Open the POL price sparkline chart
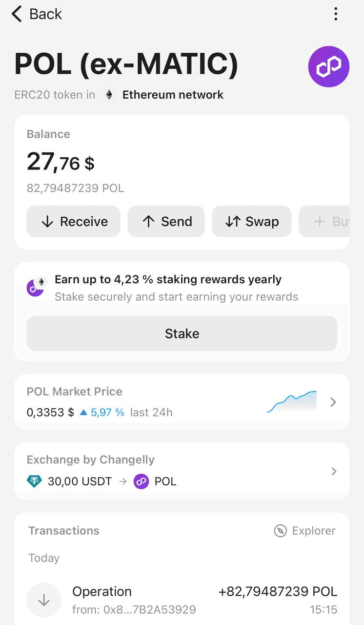 [292, 402]
